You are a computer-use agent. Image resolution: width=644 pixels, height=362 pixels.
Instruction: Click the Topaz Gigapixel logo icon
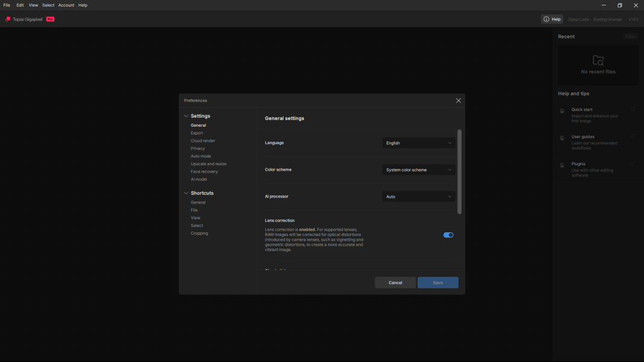[8, 19]
